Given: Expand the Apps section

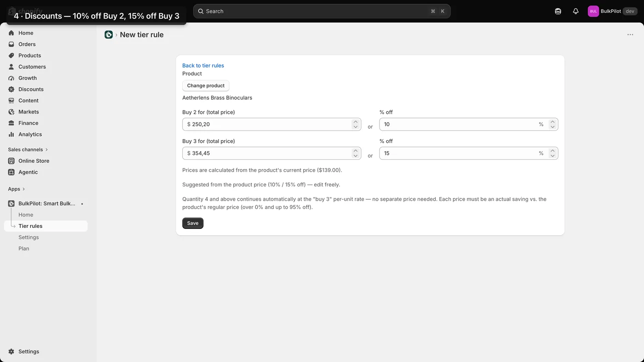Looking at the screenshot, I should coord(17,189).
